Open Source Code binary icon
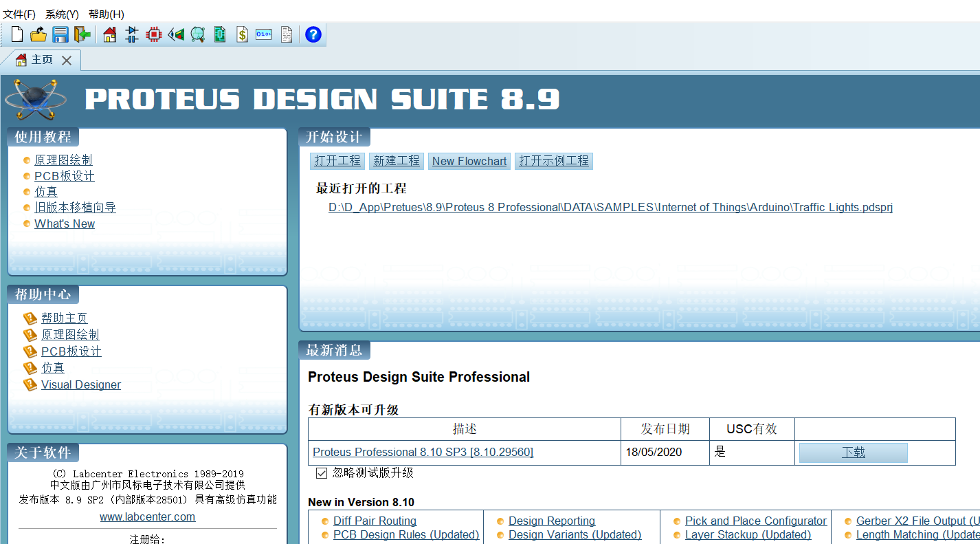The image size is (980, 544). click(264, 34)
